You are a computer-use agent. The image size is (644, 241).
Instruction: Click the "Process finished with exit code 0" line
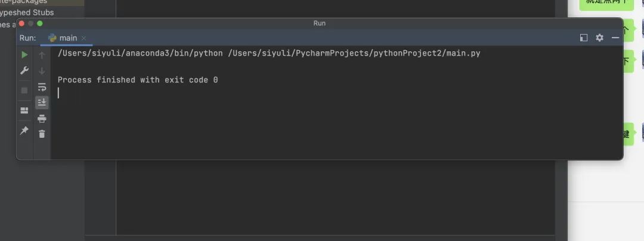tap(138, 79)
